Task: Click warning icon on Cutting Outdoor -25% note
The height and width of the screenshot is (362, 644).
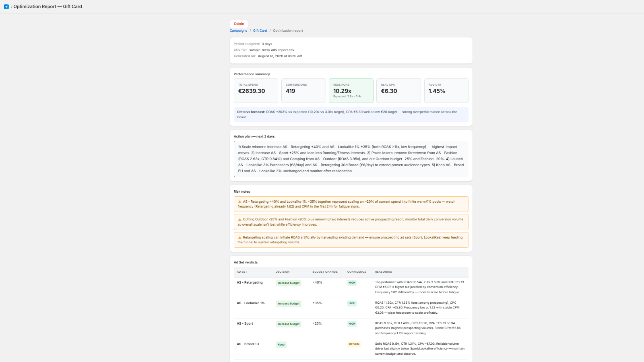Action: pos(240,220)
